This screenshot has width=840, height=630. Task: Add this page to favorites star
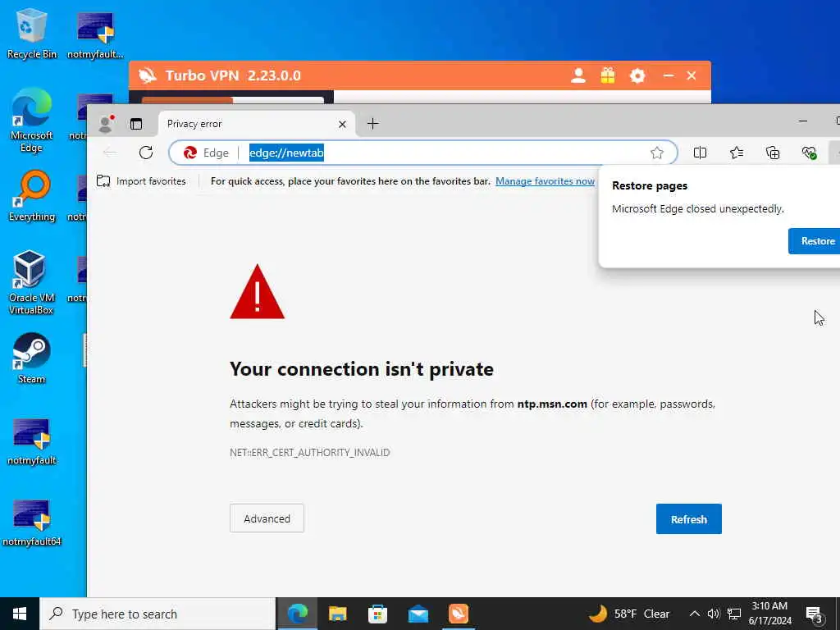pos(657,153)
